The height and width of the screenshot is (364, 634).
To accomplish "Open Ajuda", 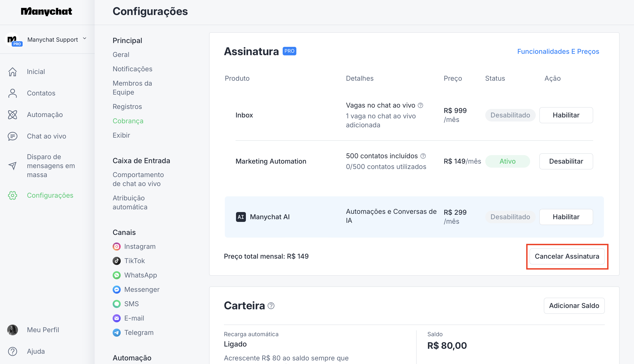I will pyautogui.click(x=36, y=351).
